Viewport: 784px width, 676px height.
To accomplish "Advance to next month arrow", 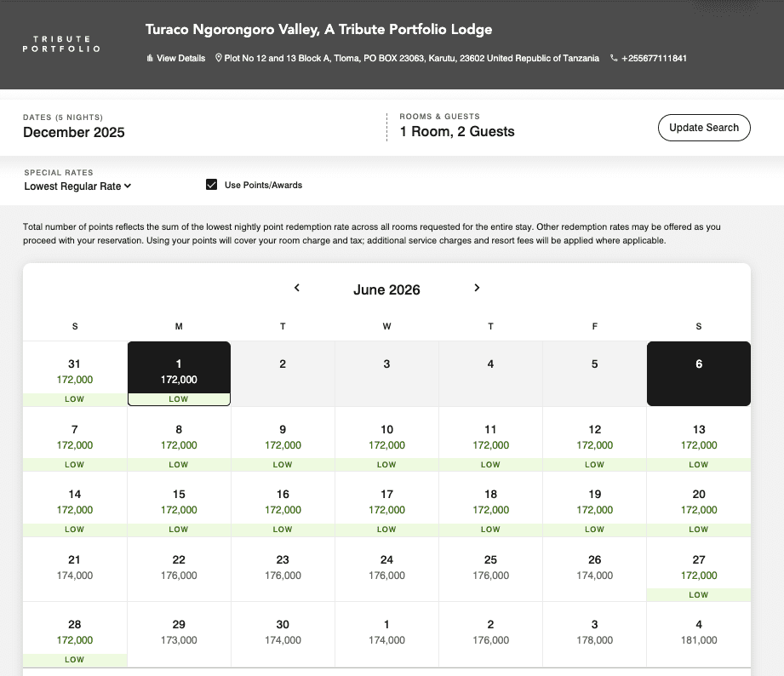I will pos(477,288).
